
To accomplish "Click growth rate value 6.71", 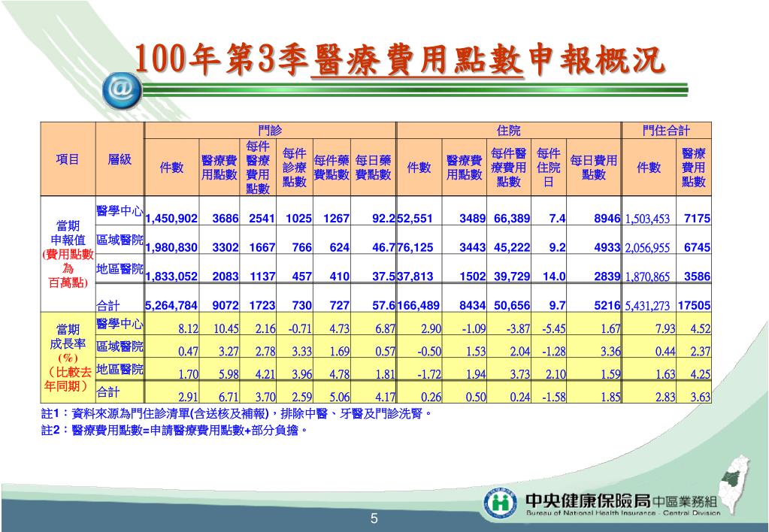I will coord(229,397).
